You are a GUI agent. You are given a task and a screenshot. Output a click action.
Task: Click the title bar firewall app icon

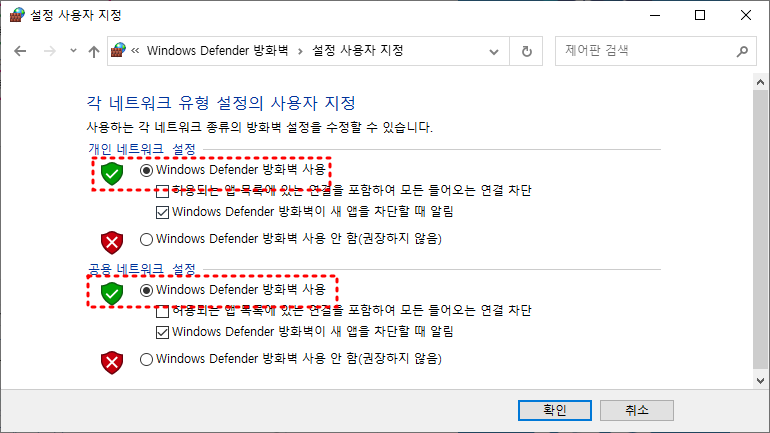[x=17, y=15]
